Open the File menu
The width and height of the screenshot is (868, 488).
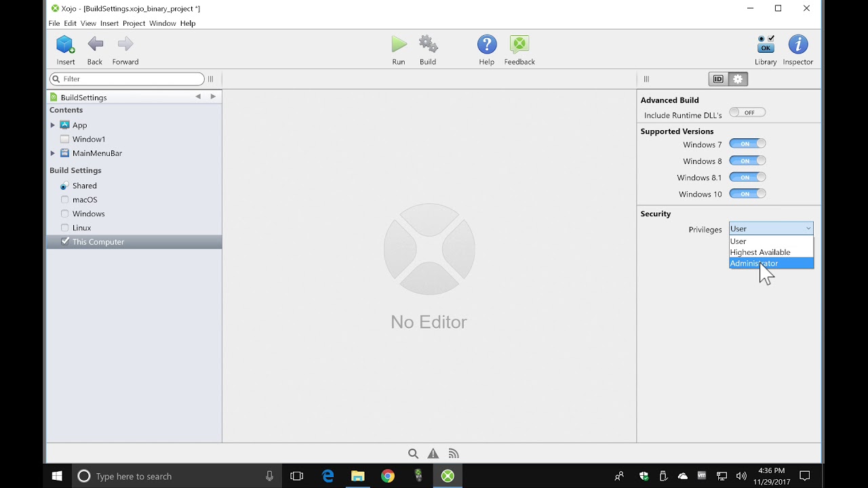tap(54, 23)
